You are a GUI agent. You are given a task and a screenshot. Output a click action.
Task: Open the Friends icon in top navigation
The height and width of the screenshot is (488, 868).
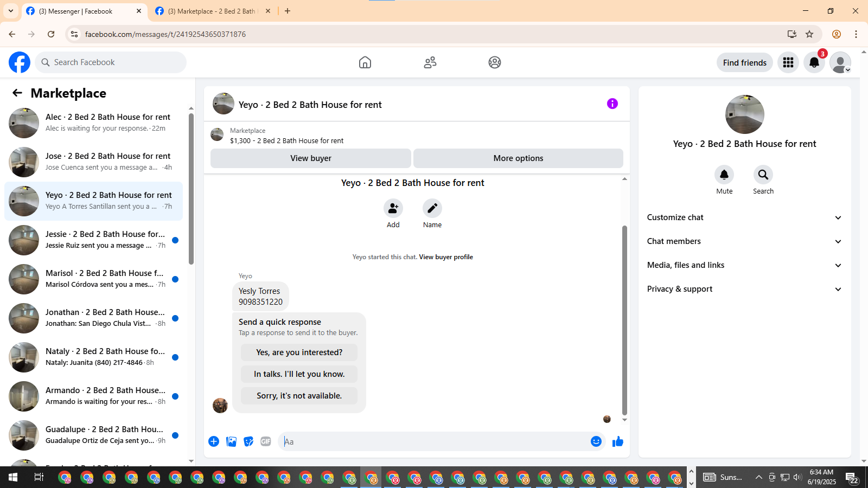tap(430, 62)
